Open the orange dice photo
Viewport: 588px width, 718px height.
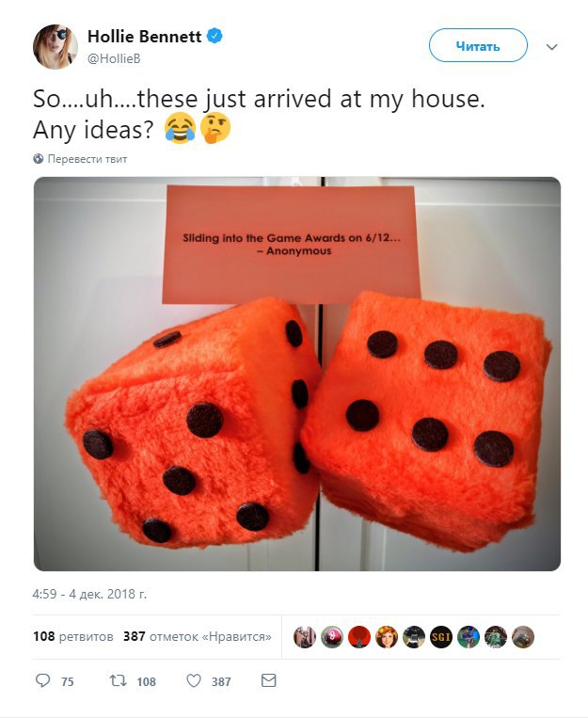[297, 374]
